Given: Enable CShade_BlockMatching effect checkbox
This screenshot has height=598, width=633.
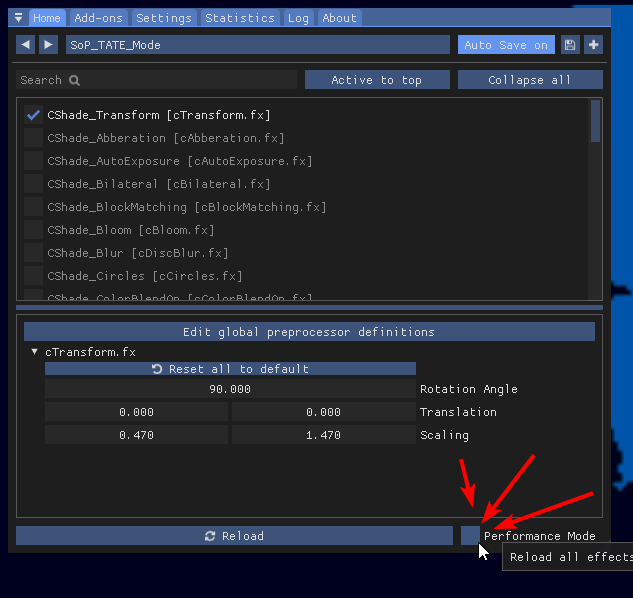Looking at the screenshot, I should pos(34,207).
